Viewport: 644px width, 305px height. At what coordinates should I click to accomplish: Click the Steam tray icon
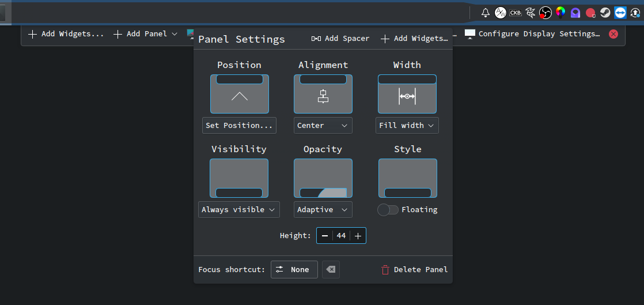point(605,13)
